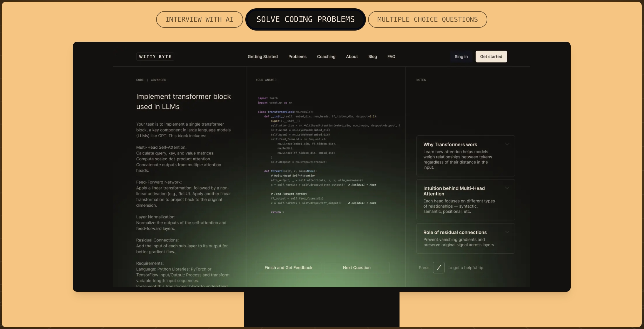
Task: Open the Problems menu item
Action: [x=297, y=56]
